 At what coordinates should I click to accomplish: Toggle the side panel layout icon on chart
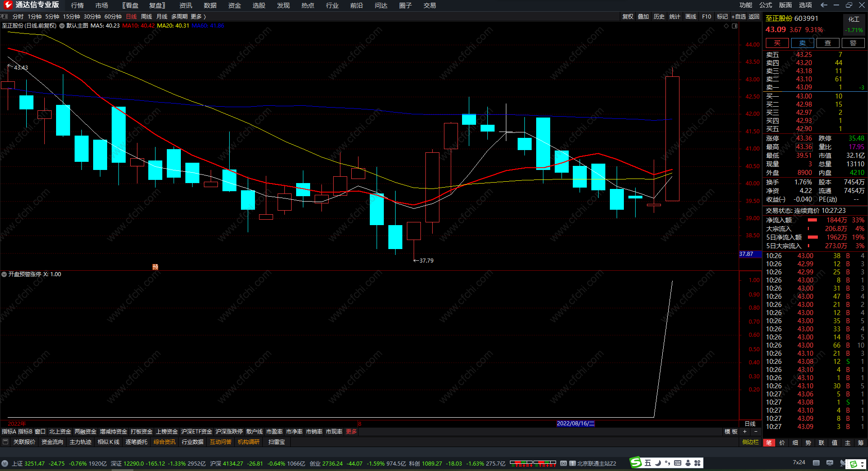pyautogui.click(x=735, y=26)
